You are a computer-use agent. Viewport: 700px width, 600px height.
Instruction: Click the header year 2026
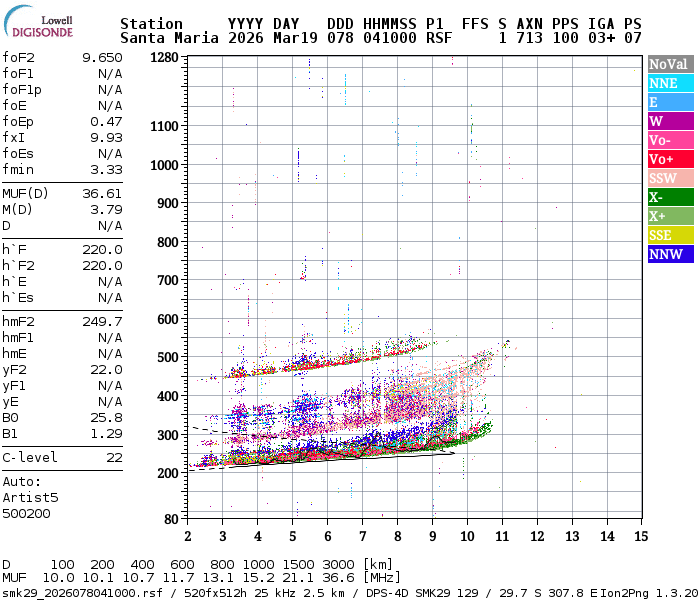[246, 38]
